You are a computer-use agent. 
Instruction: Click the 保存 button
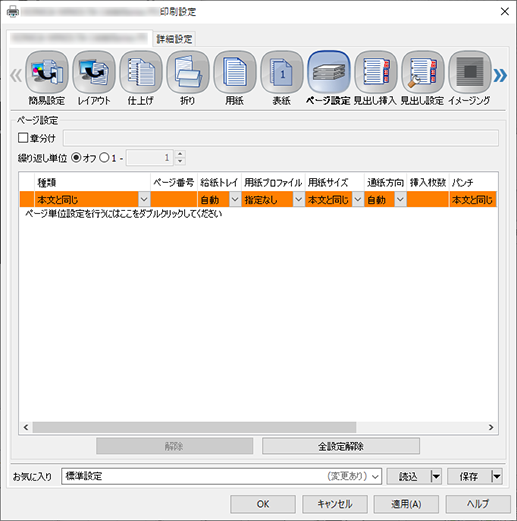point(469,476)
